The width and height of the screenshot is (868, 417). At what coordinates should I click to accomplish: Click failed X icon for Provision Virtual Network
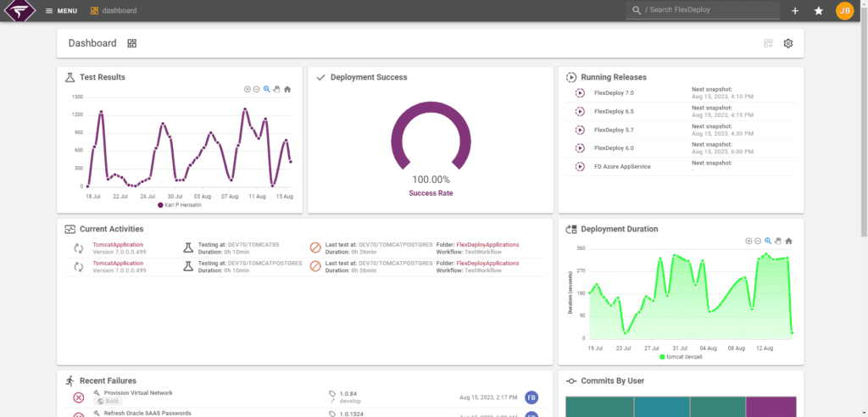(79, 397)
